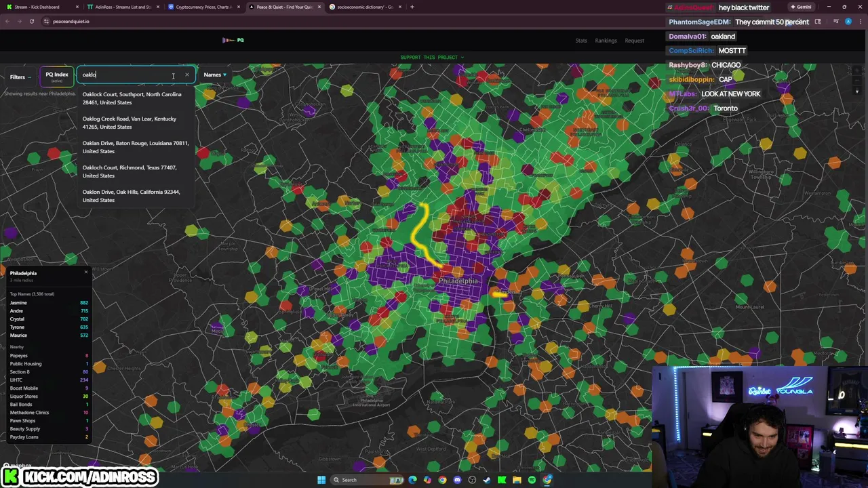Click the Pawn Shops row in Nearby
The image size is (868, 488).
pyautogui.click(x=49, y=421)
